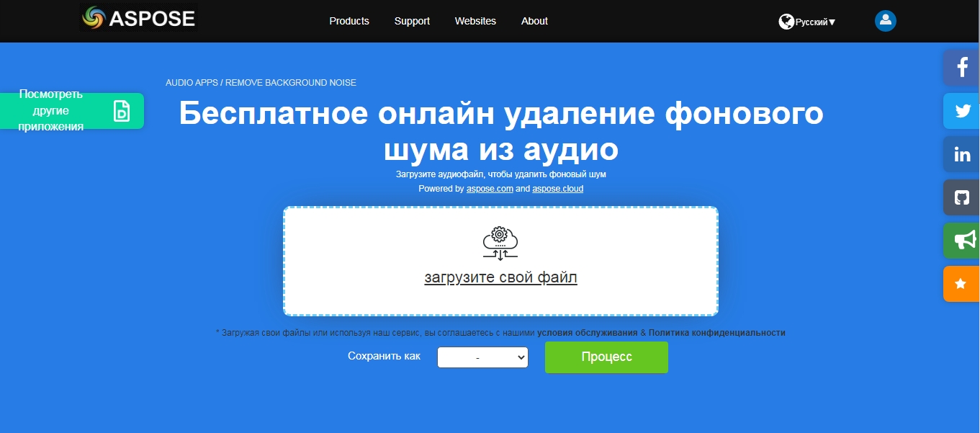Click the cloud upload gear icon
The width and height of the screenshot is (980, 433).
[500, 244]
